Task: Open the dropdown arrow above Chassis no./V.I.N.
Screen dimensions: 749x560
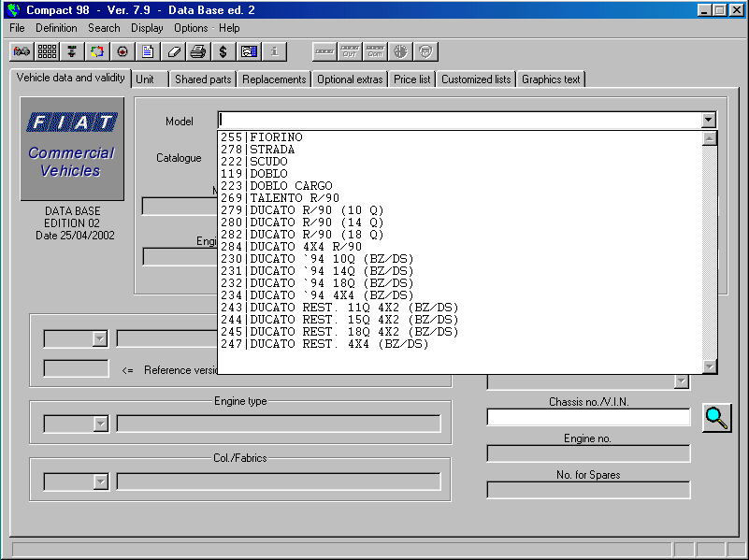Action: pos(682,381)
